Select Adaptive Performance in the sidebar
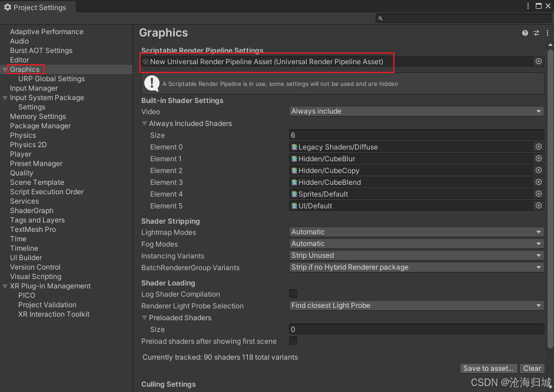The image size is (554, 392). [47, 32]
